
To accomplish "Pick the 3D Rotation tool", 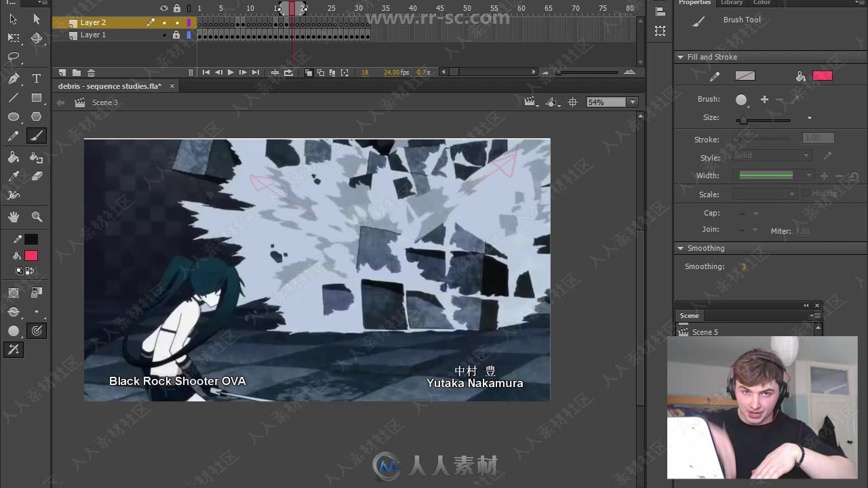I will point(37,38).
